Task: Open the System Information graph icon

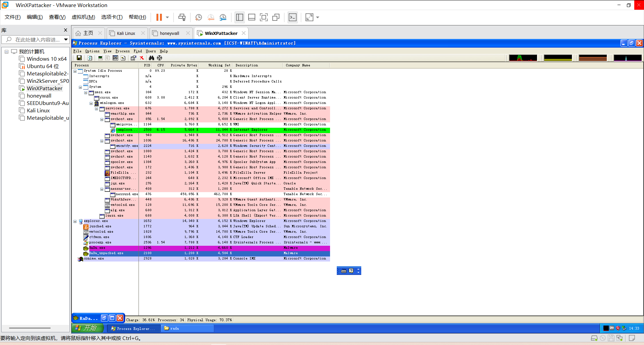Action: 100,58
